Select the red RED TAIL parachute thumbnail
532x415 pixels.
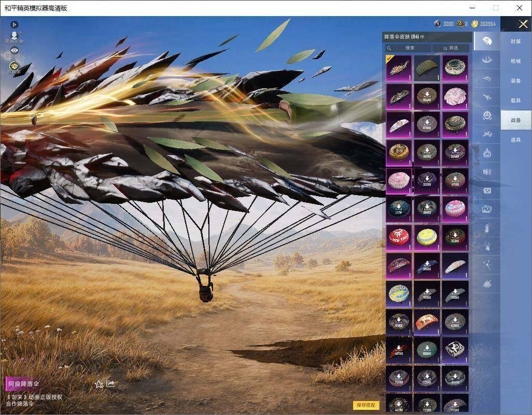pyautogui.click(x=399, y=237)
